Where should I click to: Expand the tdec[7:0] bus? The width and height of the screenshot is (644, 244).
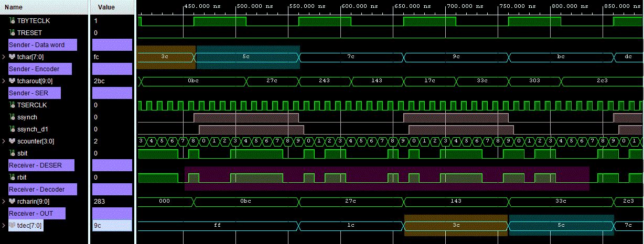(4, 226)
